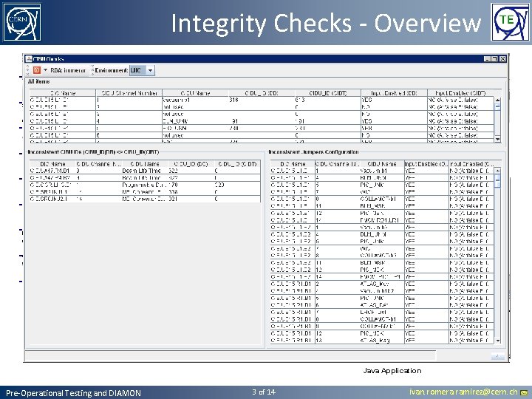The height and width of the screenshot is (399, 532).
Task: Select the 'ATLAS_Det' row in Jumpers table
Action: pyautogui.click(x=382, y=305)
